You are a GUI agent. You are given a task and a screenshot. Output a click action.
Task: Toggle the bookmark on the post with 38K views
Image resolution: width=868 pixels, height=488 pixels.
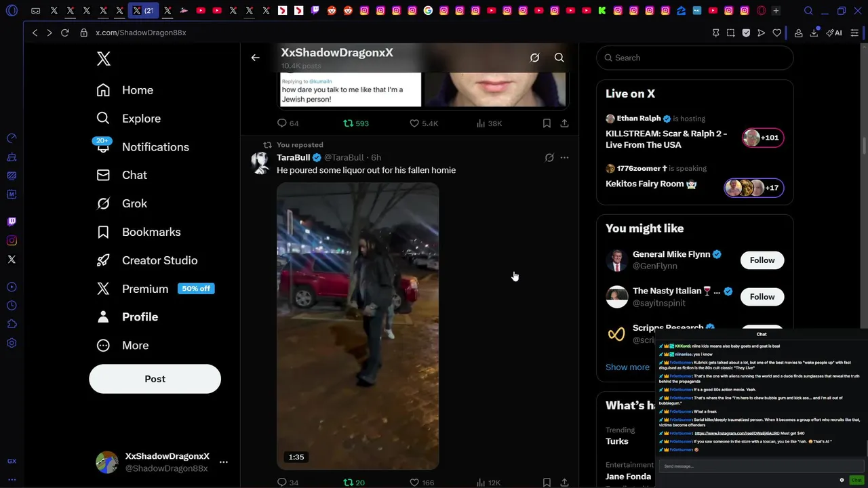(x=547, y=123)
